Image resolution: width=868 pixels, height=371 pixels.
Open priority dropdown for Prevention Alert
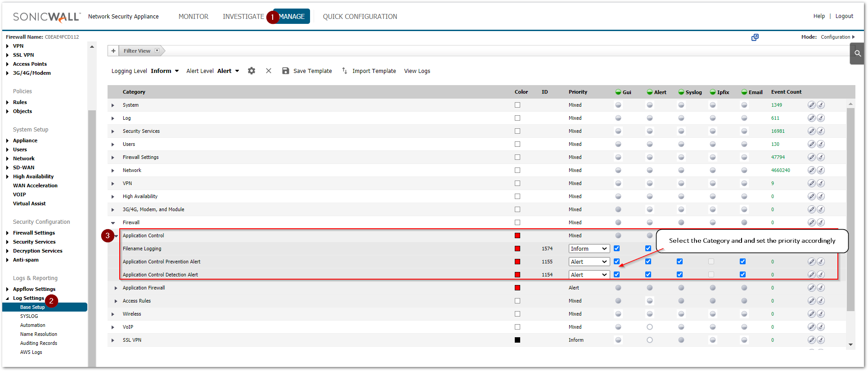[589, 262]
